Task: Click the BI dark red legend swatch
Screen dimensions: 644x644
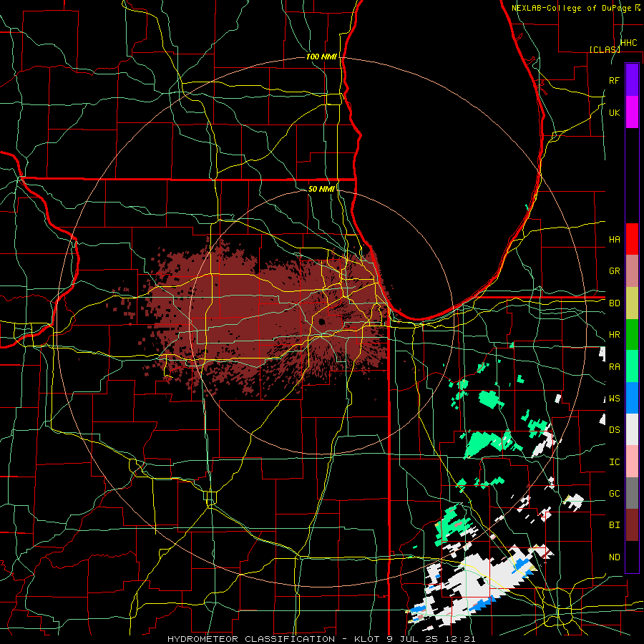Action: (x=632, y=525)
